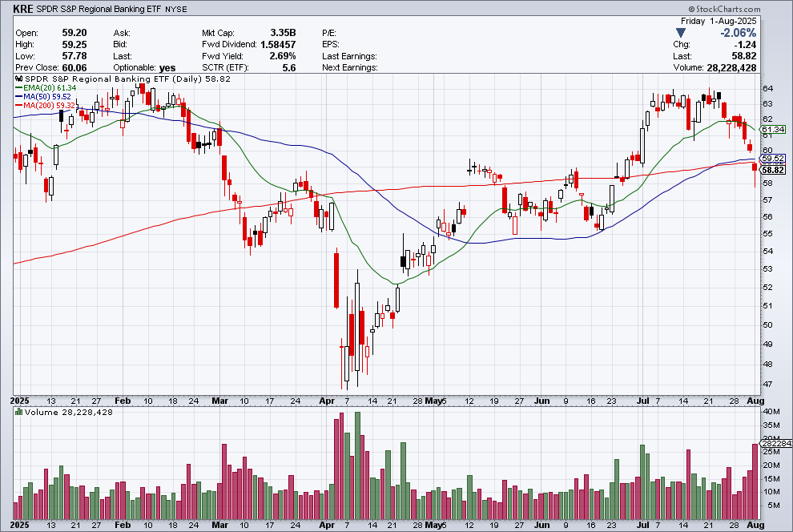Click the red MA(200) legend line marker

click(18, 106)
